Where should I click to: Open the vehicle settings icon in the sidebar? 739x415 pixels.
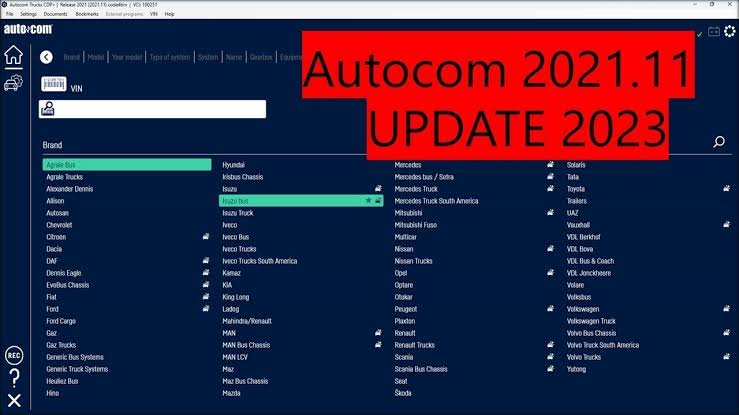[x=14, y=84]
